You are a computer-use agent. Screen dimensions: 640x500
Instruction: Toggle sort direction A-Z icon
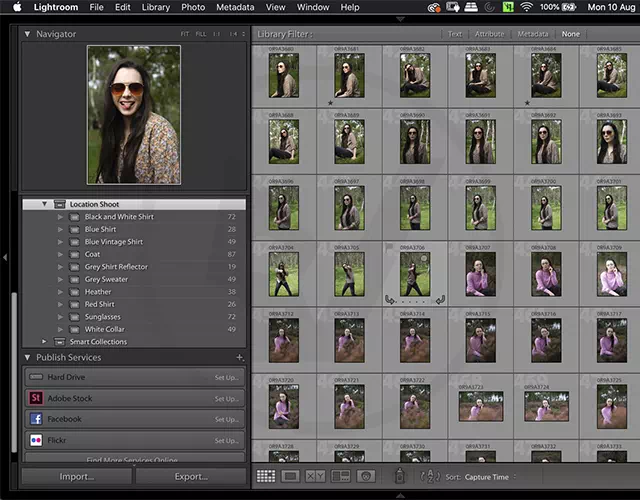(430, 476)
